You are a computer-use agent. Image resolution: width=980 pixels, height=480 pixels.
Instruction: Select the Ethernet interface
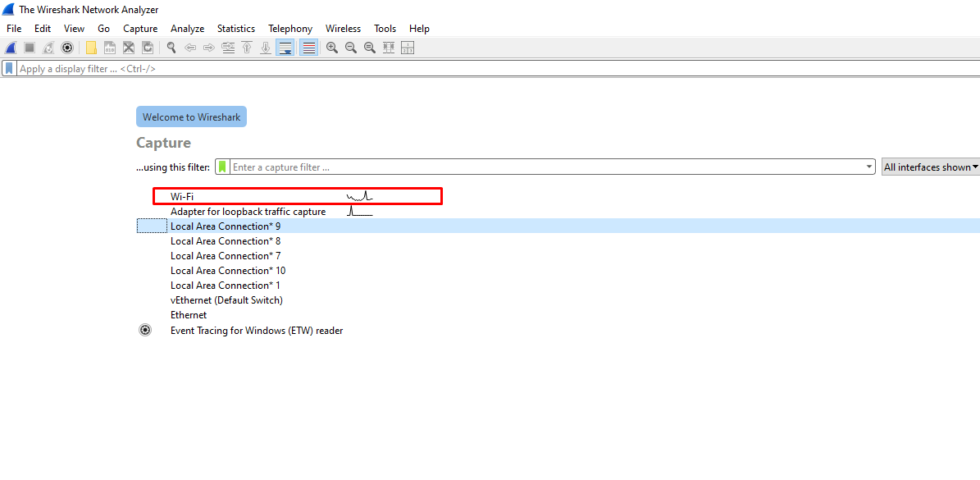(x=189, y=315)
